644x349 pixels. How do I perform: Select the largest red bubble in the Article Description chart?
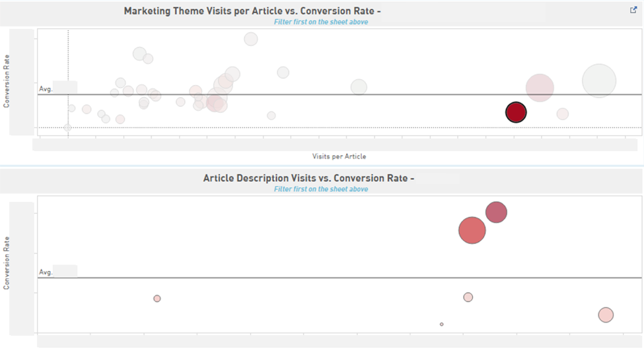click(x=472, y=230)
